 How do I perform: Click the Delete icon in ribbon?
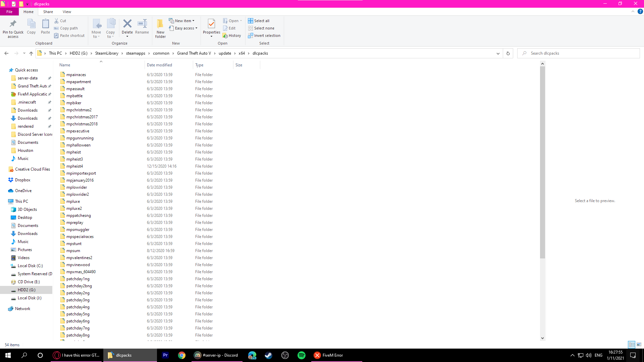click(x=127, y=24)
